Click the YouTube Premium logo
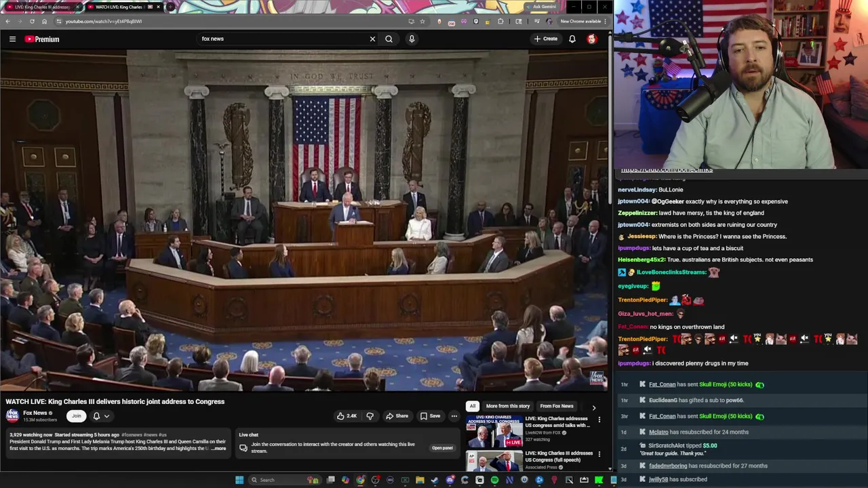This screenshot has height=488, width=868. pos(42,39)
